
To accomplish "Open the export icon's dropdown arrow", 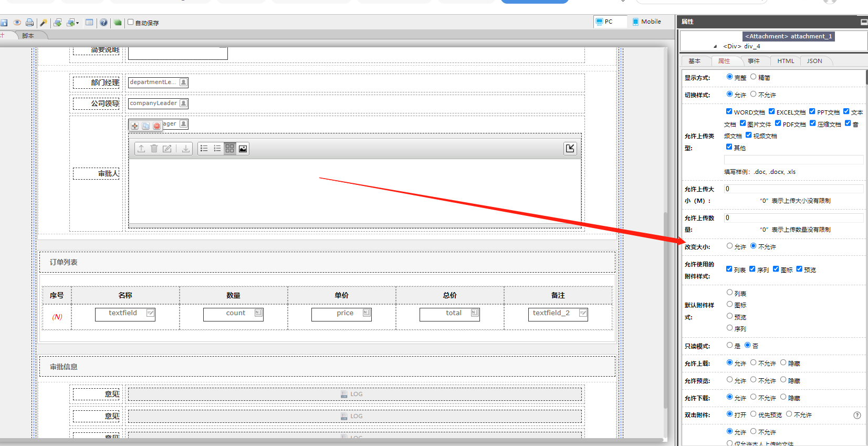I will [77, 23].
